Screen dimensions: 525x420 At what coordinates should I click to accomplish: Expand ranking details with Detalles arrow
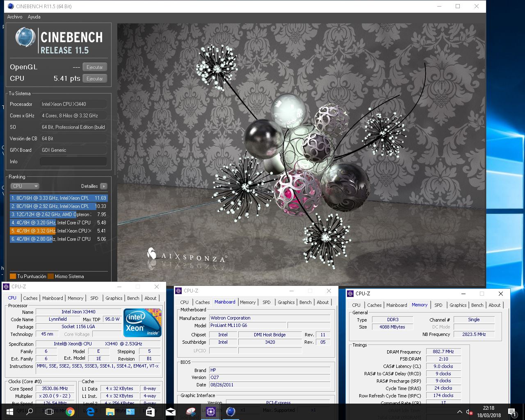click(104, 186)
